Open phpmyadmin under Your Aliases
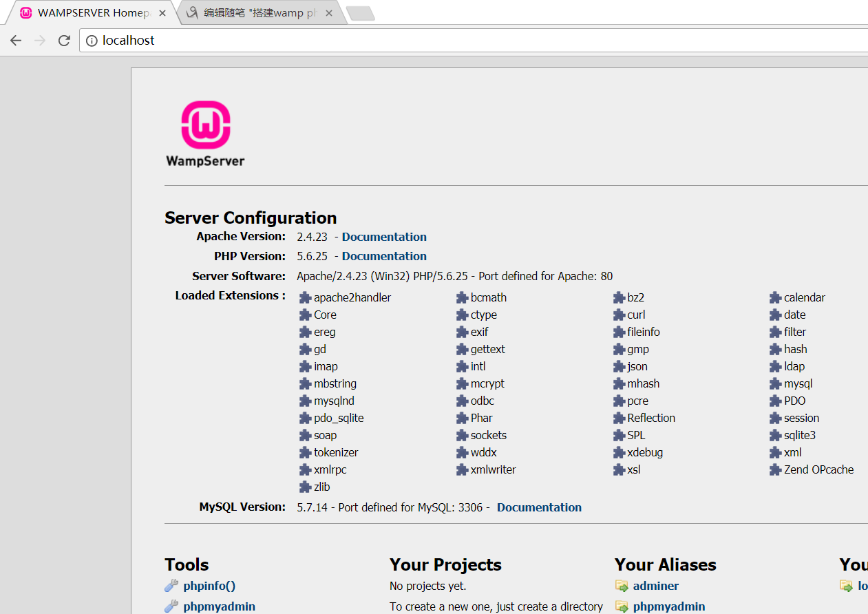The height and width of the screenshot is (614, 868). pyautogui.click(x=669, y=606)
